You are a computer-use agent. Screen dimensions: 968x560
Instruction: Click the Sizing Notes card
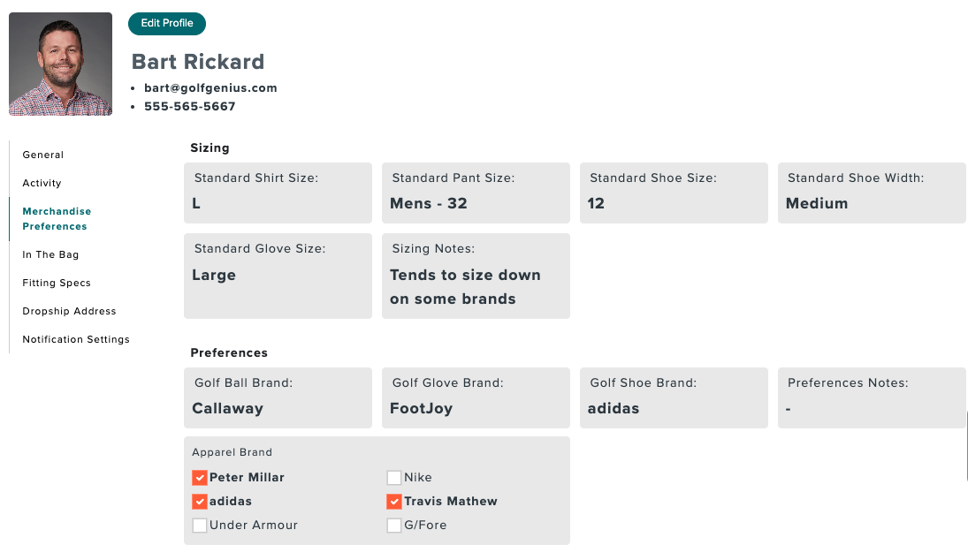(x=476, y=276)
